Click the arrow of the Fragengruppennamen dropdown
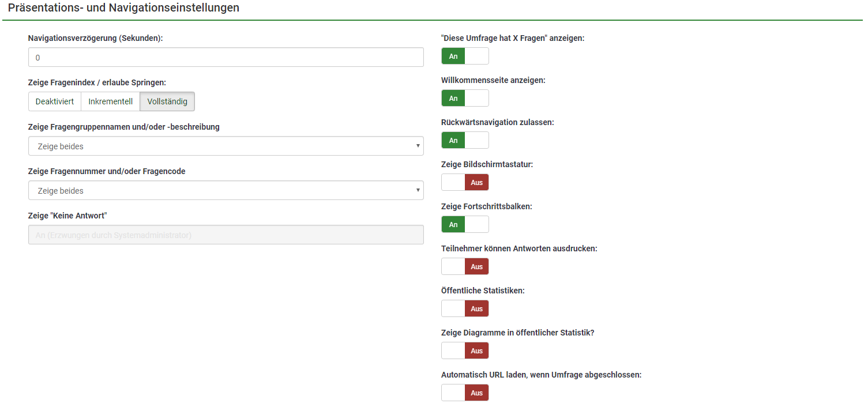 click(418, 146)
